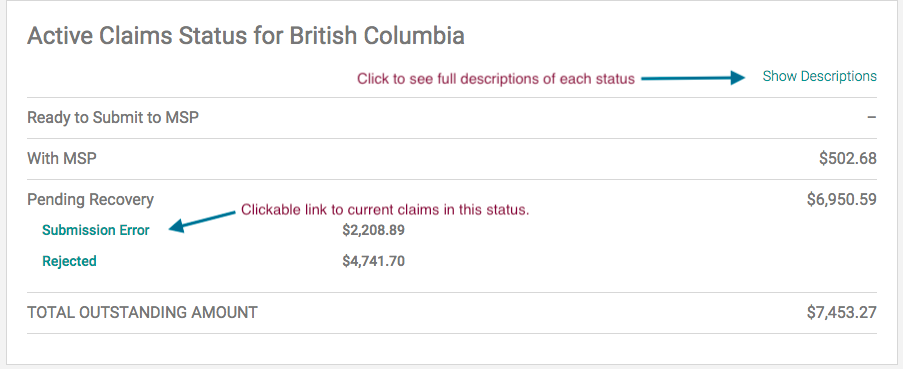Click the $6,950.59 Pending Recovery amount
This screenshot has width=903, height=369.
[x=842, y=200]
